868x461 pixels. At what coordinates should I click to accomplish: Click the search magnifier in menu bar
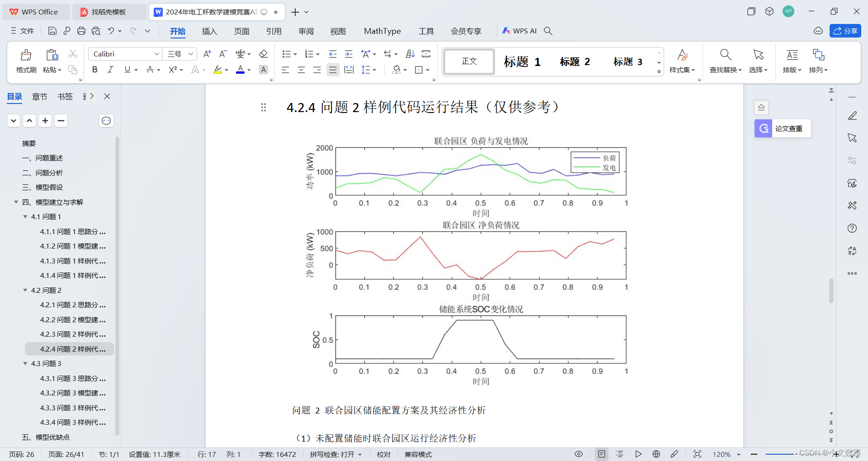pos(548,31)
